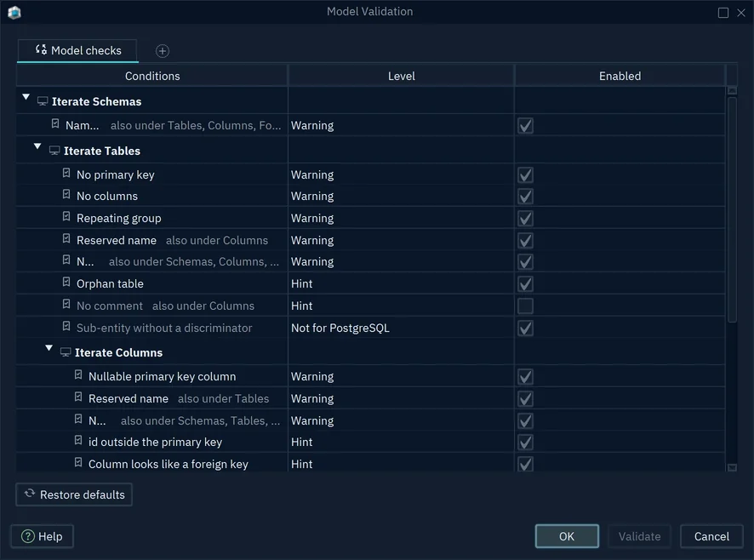Screen dimensions: 754x560
Task: Click the Model checks tab icon
Action: click(42, 49)
